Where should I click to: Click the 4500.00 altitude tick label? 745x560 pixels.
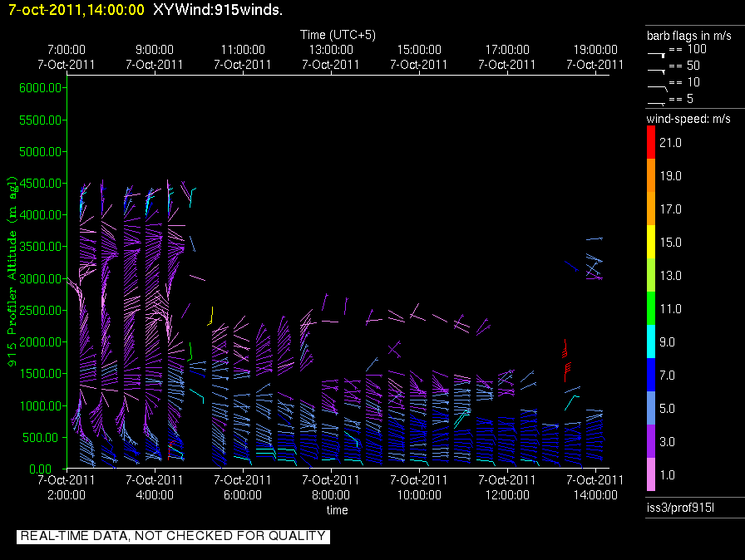pos(41,183)
